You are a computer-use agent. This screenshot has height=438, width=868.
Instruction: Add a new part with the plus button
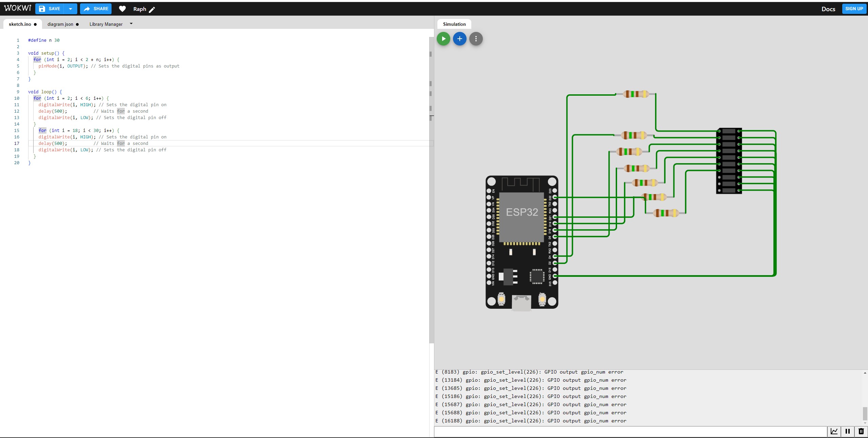click(460, 39)
